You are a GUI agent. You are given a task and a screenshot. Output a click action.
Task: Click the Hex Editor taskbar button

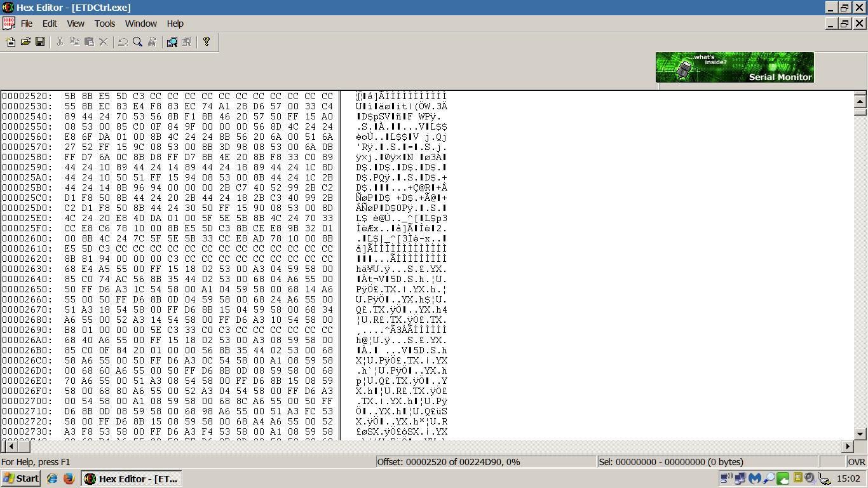point(132,478)
